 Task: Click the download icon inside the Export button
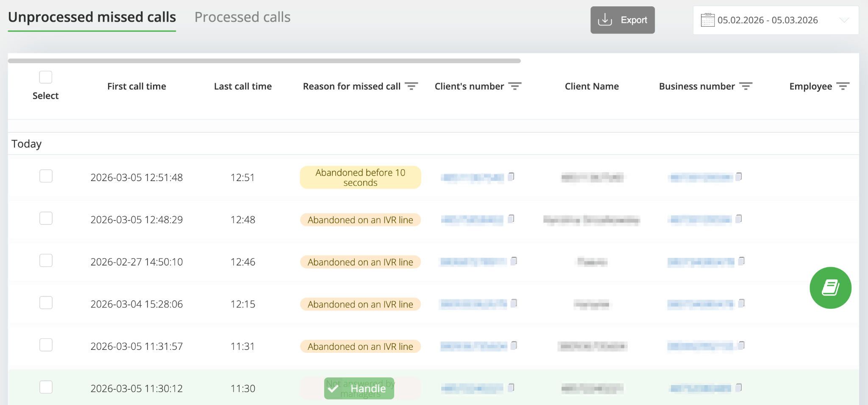click(x=605, y=20)
